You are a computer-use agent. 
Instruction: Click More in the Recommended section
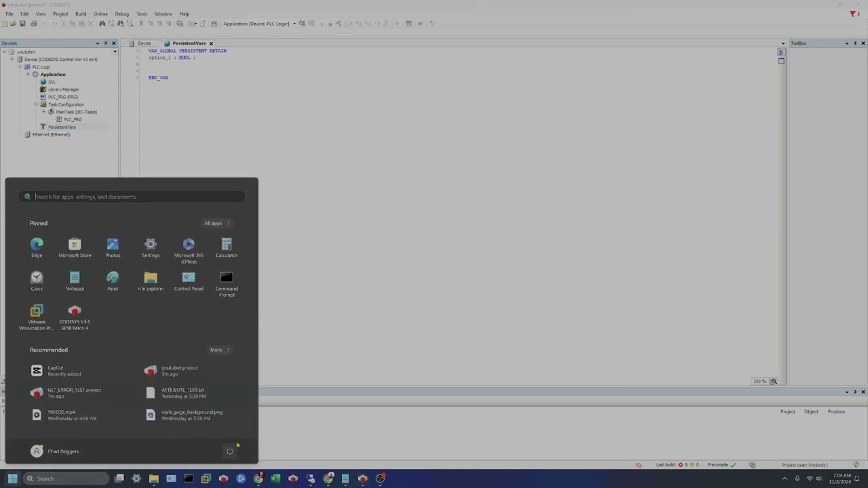click(x=220, y=350)
